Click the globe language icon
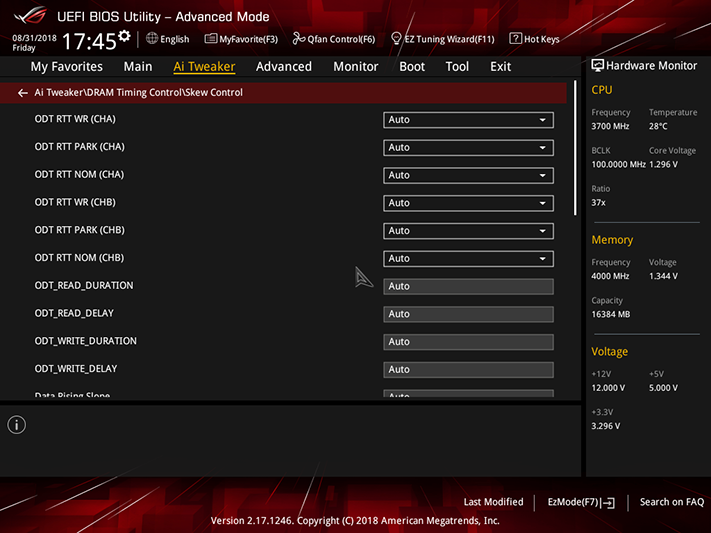The width and height of the screenshot is (711, 533). click(x=152, y=39)
